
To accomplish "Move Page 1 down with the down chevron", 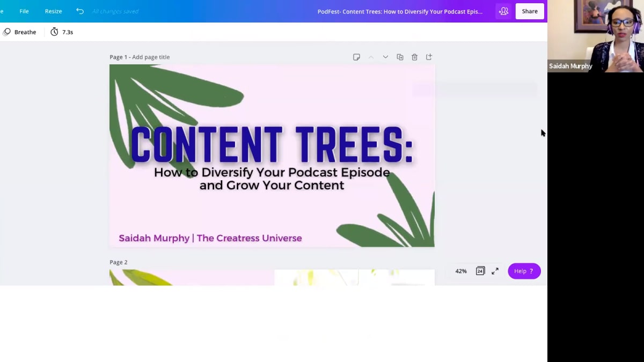I will coord(385,57).
